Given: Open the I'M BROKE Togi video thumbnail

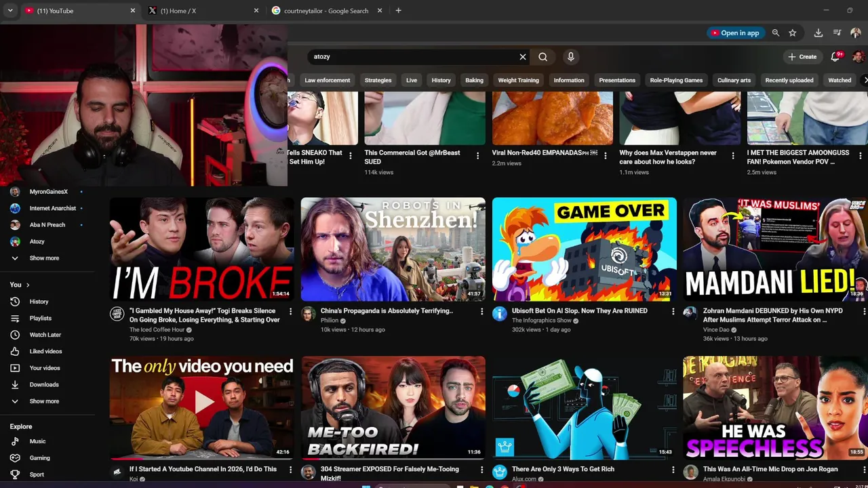Looking at the screenshot, I should pyautogui.click(x=202, y=249).
